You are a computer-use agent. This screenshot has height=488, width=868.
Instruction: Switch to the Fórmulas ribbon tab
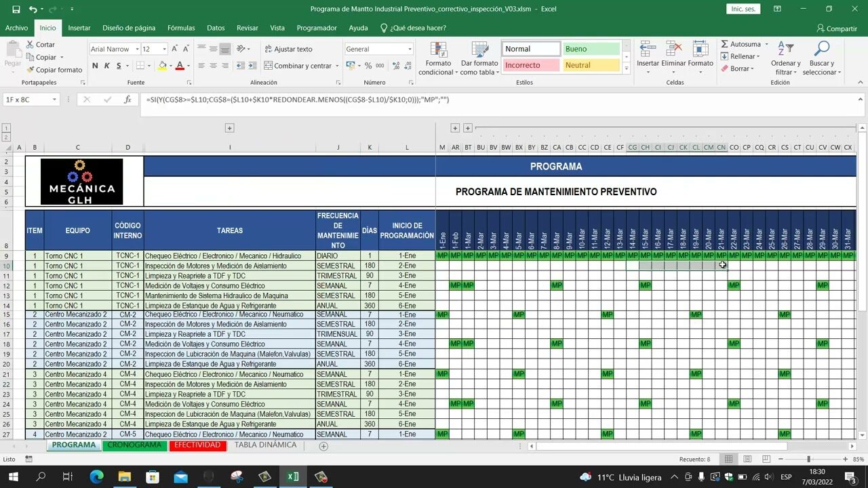point(180,28)
